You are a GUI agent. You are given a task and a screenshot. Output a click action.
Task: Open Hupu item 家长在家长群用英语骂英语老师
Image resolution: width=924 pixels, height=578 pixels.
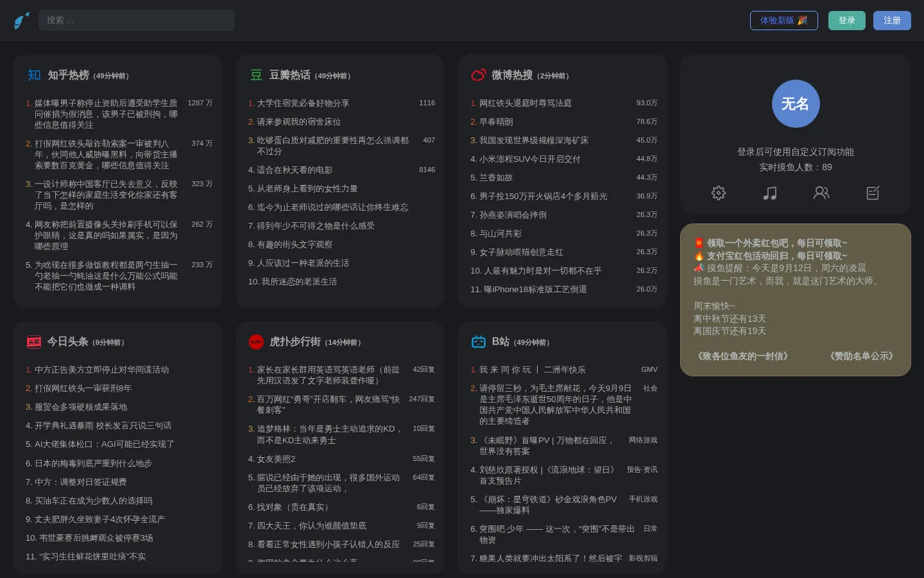329,375
